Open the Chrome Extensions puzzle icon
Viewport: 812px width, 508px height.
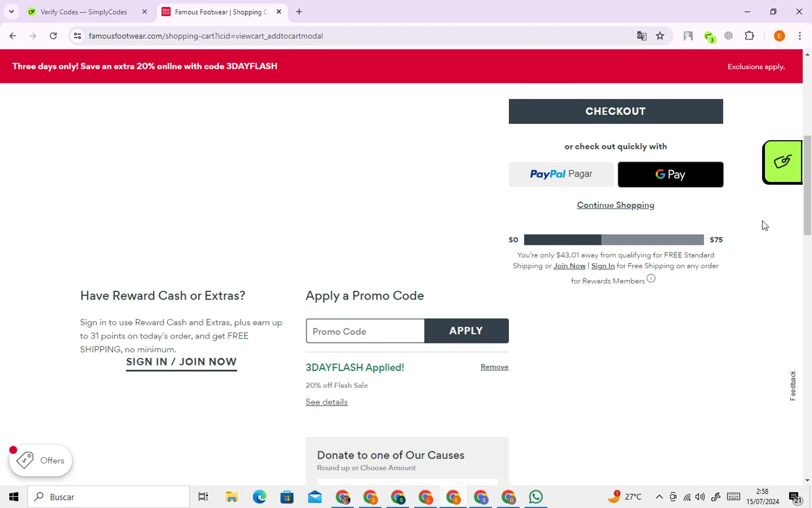click(x=749, y=36)
